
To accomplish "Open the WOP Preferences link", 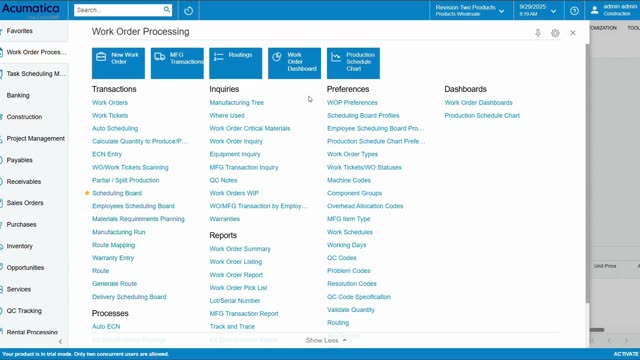I will (352, 102).
